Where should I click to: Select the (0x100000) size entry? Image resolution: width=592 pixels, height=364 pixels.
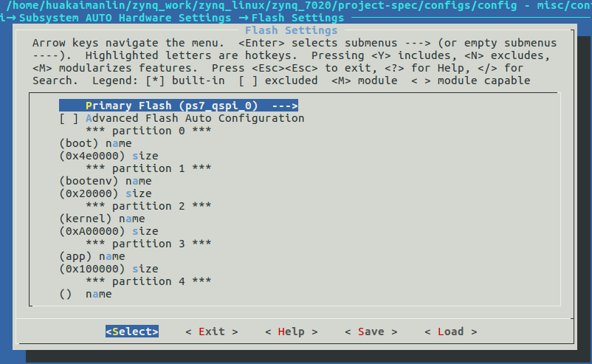click(109, 269)
